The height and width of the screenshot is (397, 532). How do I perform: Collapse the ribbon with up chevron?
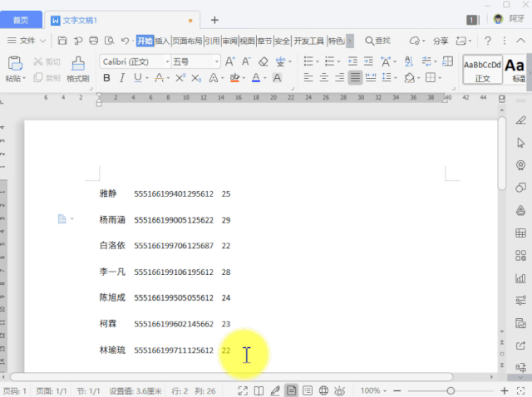tap(520, 41)
